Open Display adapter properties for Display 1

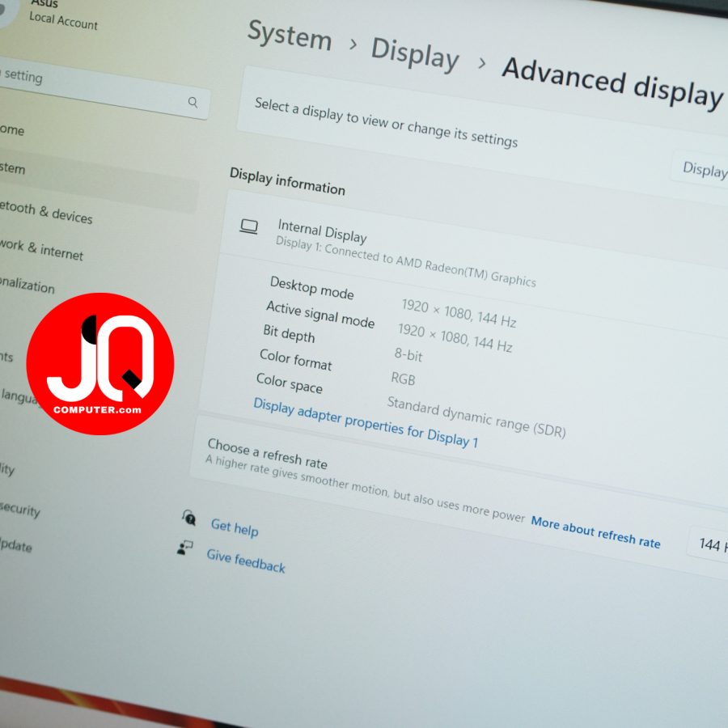(x=366, y=422)
